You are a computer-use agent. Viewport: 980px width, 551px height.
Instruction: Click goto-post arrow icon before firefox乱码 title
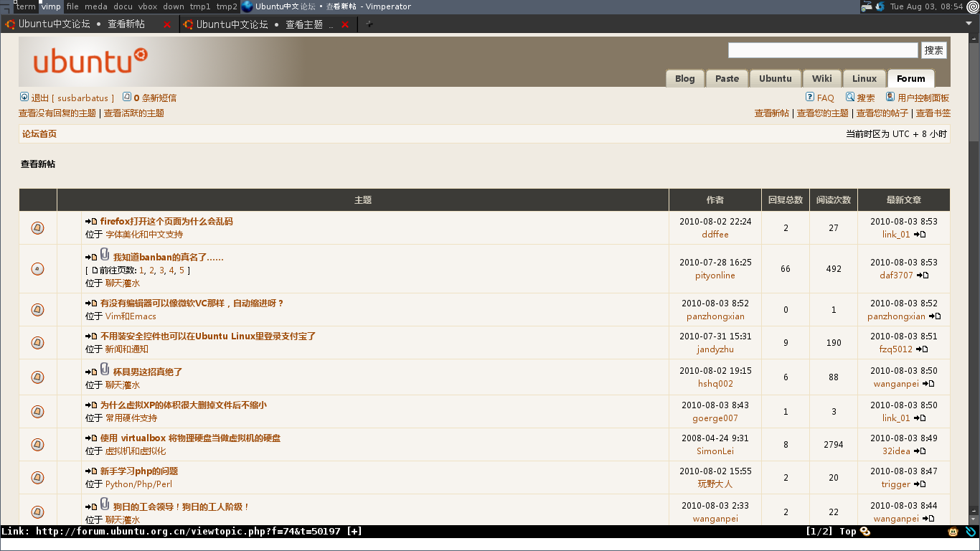click(x=91, y=222)
